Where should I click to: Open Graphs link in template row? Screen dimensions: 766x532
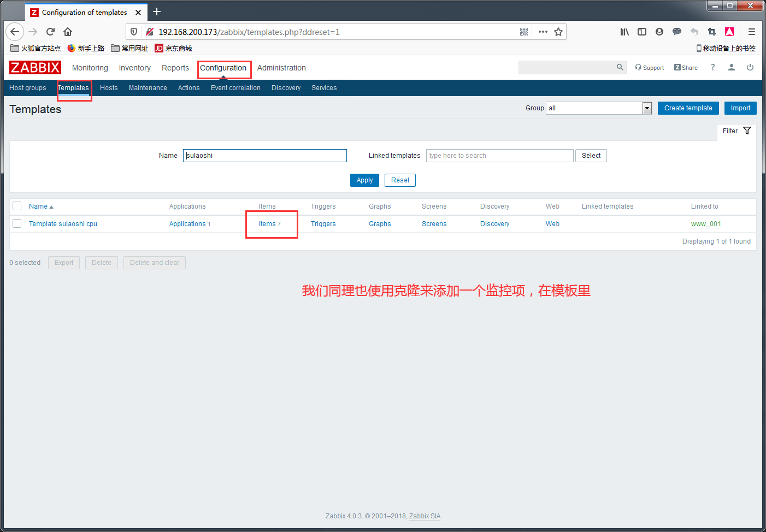click(380, 224)
